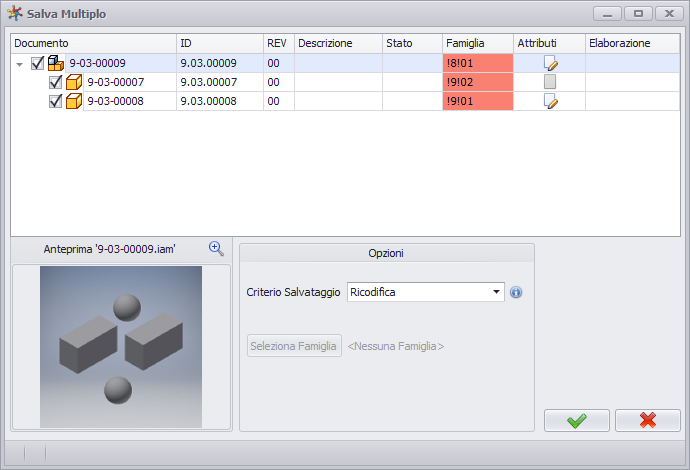The height and width of the screenshot is (470, 690).
Task: Sort by the Documento column header
Action: tap(93, 44)
